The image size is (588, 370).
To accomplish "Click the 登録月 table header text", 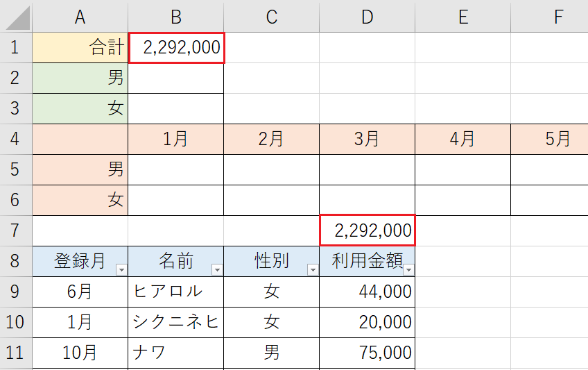I will click(79, 261).
